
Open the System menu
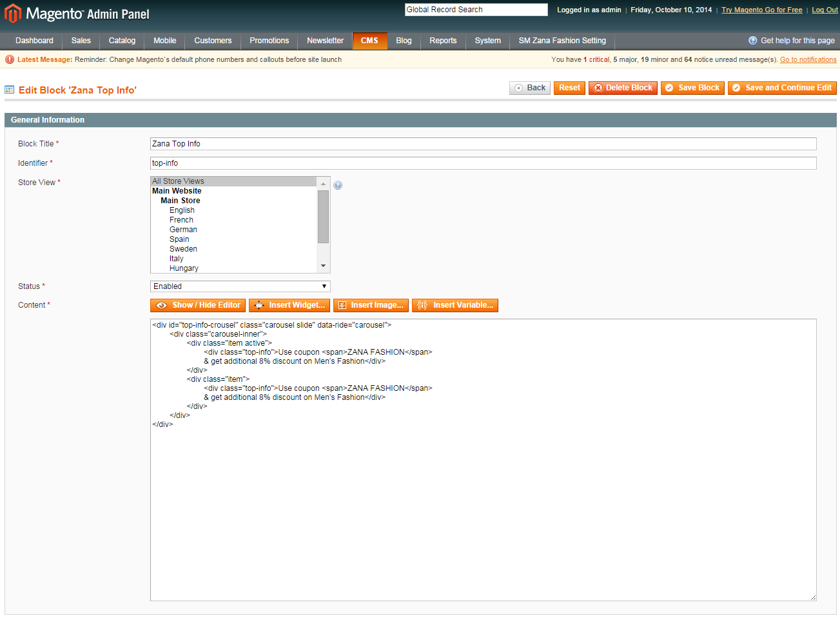(488, 41)
